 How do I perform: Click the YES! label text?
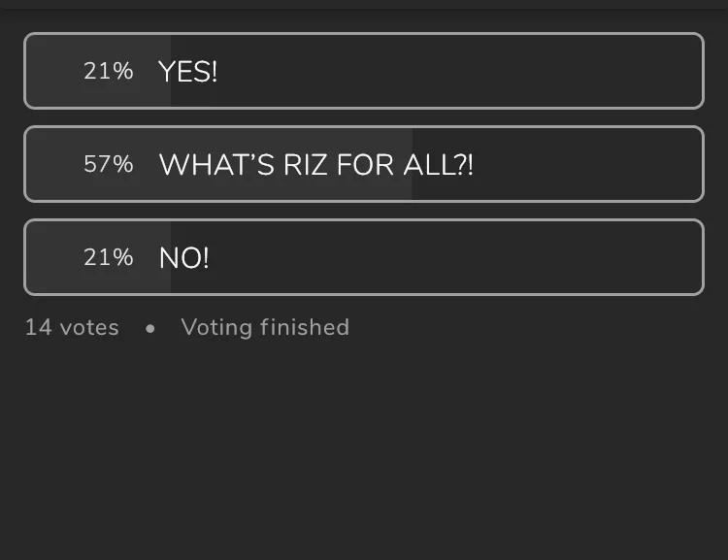187,71
